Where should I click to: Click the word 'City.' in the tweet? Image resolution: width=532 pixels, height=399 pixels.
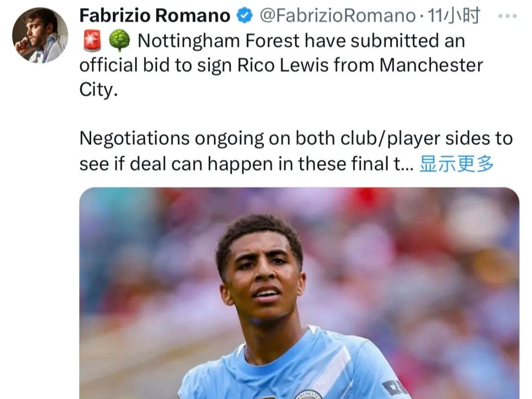(99, 90)
